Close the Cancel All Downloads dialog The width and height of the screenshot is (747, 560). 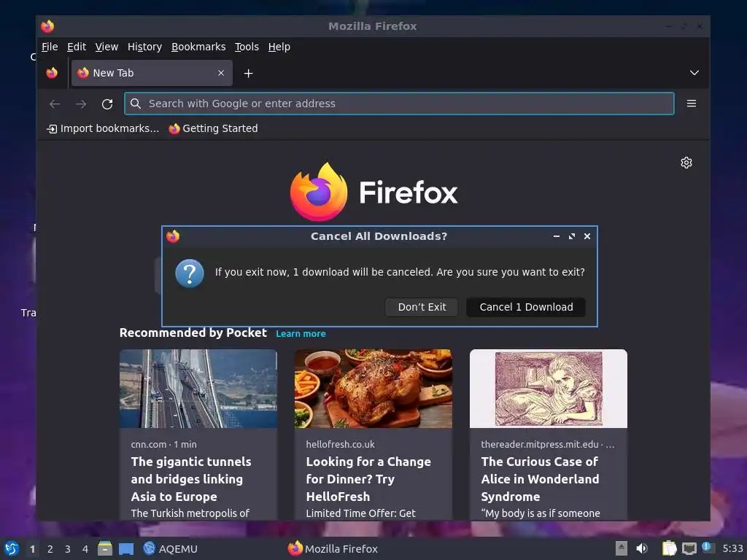[x=587, y=236]
